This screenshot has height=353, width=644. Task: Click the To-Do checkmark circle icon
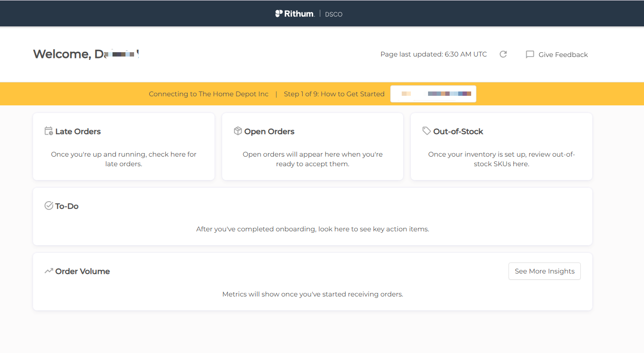[48, 206]
